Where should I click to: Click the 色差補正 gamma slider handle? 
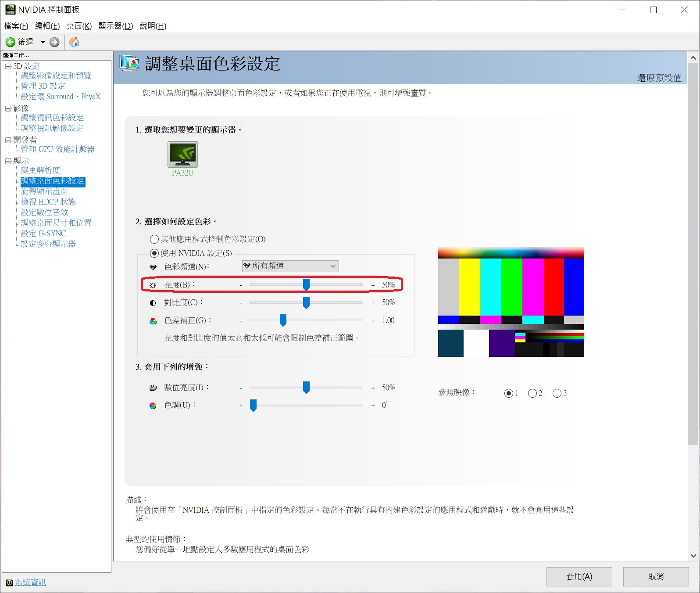pos(283,320)
